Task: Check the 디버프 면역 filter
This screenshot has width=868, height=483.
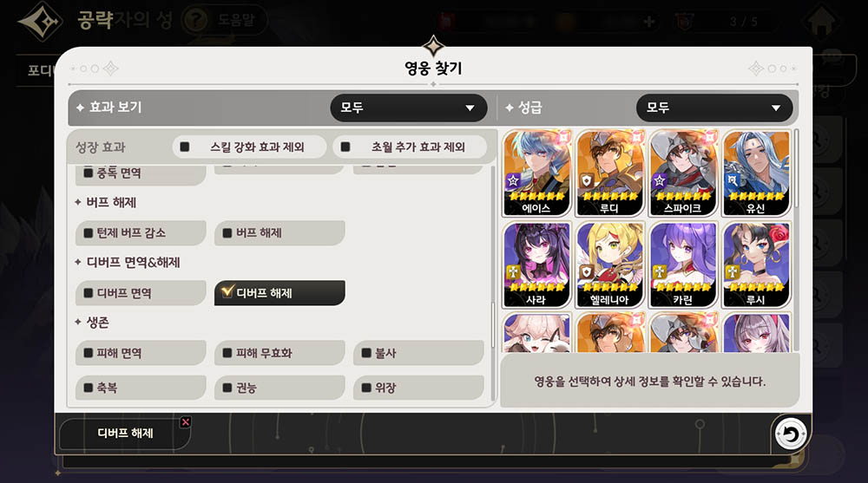Action: pyautogui.click(x=141, y=293)
